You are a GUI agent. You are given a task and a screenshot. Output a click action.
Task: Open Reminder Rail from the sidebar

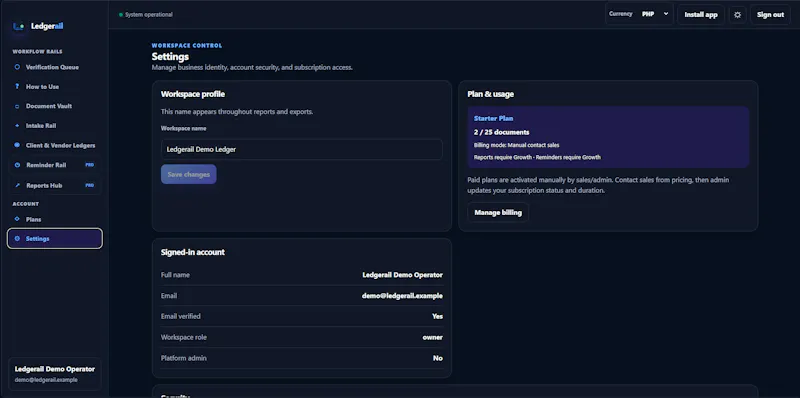pos(55,165)
